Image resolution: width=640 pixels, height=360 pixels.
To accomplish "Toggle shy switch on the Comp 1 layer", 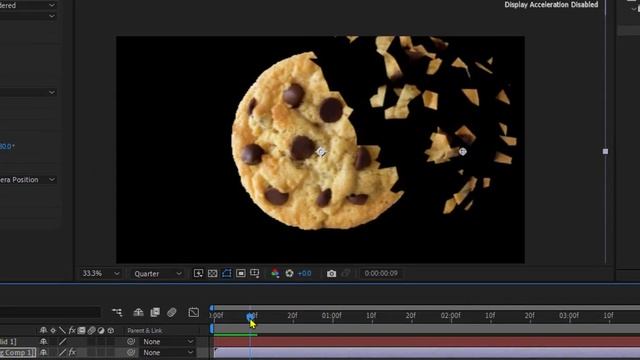I will click(43, 352).
